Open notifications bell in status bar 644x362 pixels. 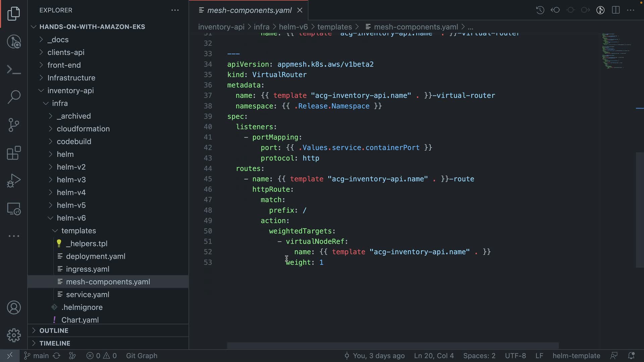click(x=631, y=356)
